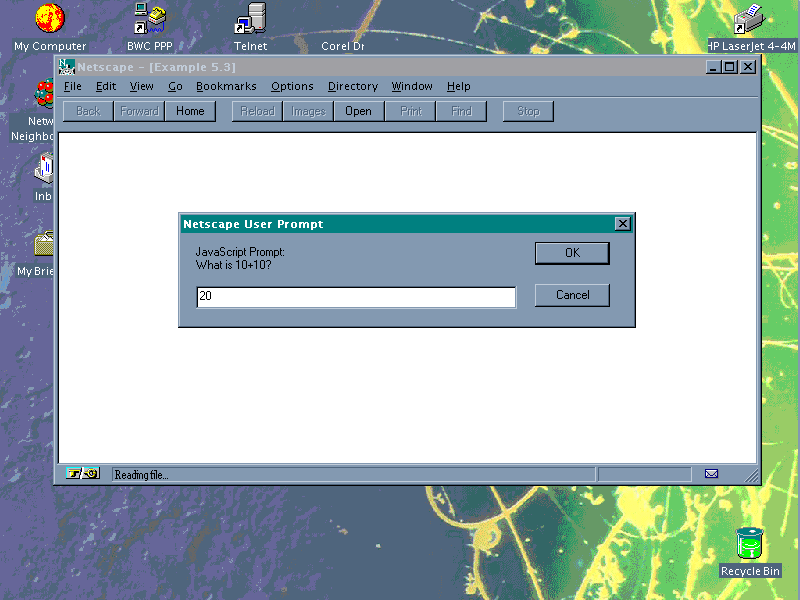Select the Network Neighborhood desktop icon
This screenshot has width=800, height=600.
(x=44, y=97)
